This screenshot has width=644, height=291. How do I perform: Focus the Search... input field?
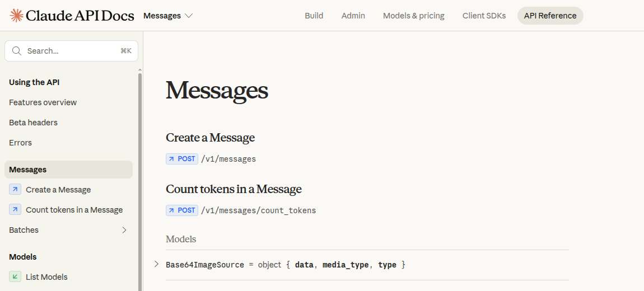coord(72,51)
